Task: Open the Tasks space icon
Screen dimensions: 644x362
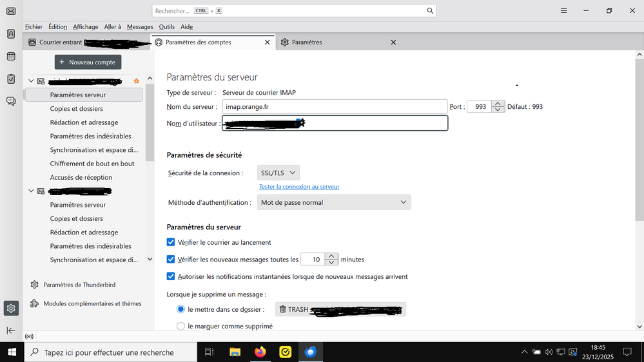Action: pyautogui.click(x=11, y=79)
